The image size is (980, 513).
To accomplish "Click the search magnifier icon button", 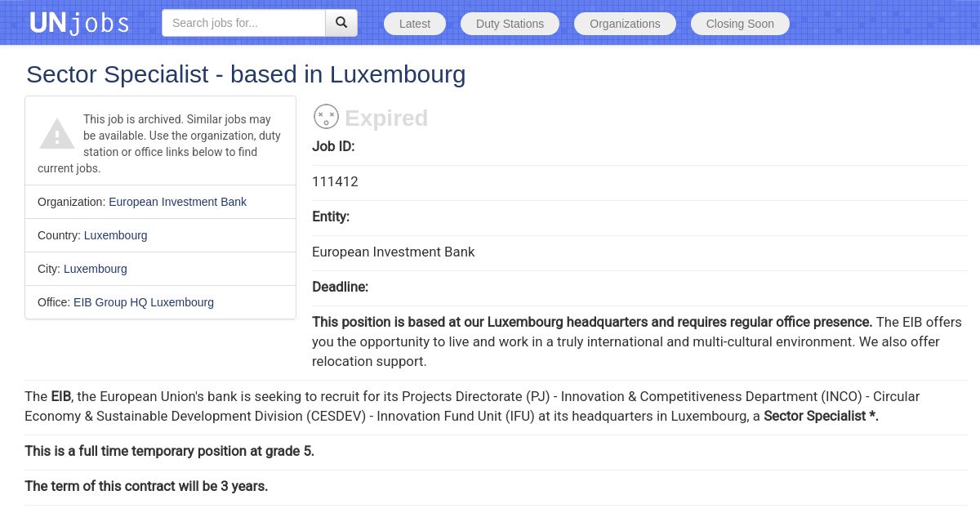I will tap(341, 23).
